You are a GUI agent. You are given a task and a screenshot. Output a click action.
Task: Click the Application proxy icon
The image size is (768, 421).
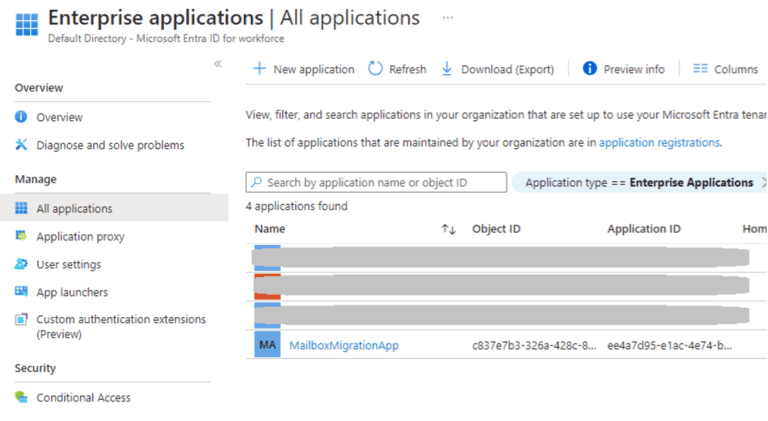tap(21, 235)
